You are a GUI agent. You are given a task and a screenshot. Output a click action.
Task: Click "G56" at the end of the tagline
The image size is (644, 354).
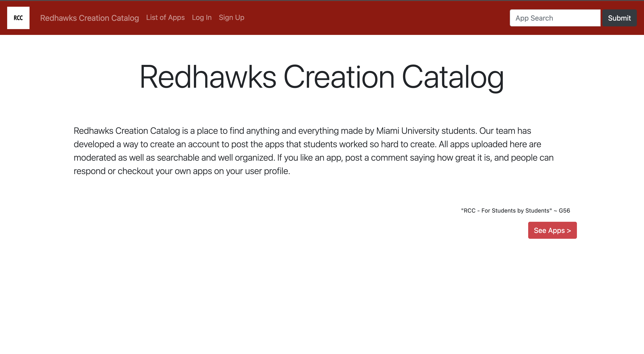564,211
